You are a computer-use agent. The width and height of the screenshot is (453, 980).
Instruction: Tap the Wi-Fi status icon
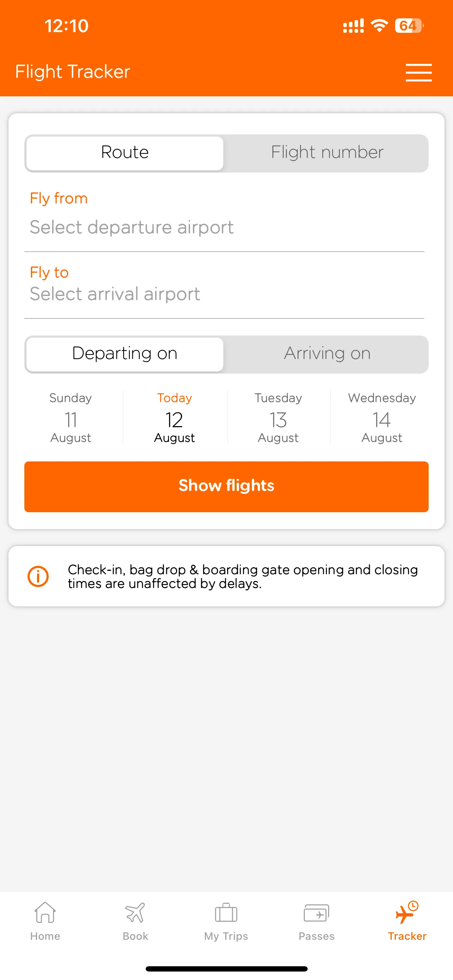coord(379,26)
